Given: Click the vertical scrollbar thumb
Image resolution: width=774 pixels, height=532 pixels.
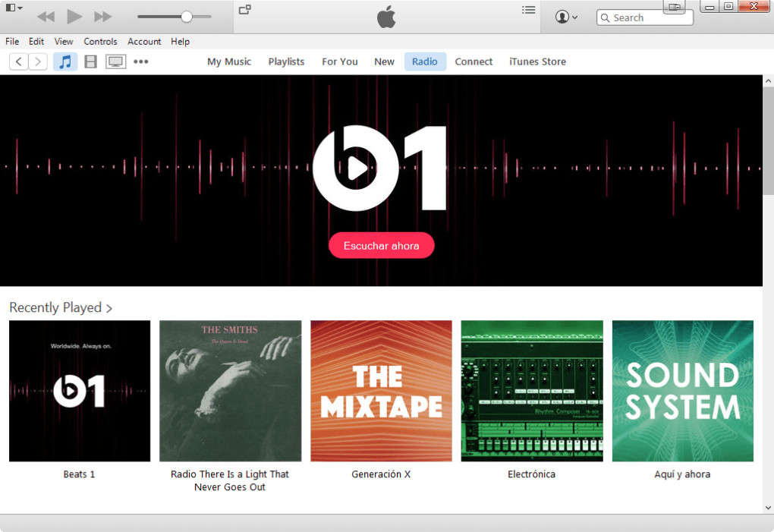Looking at the screenshot, I should click(768, 141).
